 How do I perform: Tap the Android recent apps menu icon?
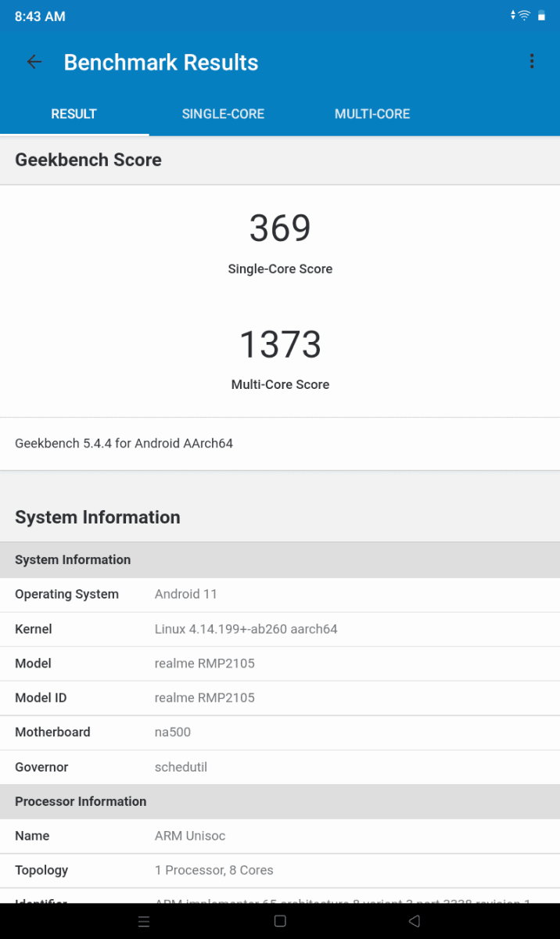144,922
